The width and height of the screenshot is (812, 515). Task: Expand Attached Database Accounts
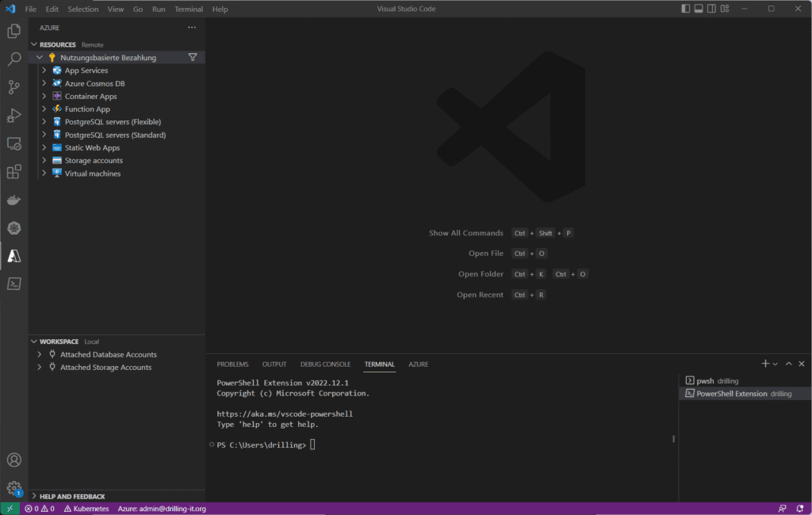pos(40,354)
